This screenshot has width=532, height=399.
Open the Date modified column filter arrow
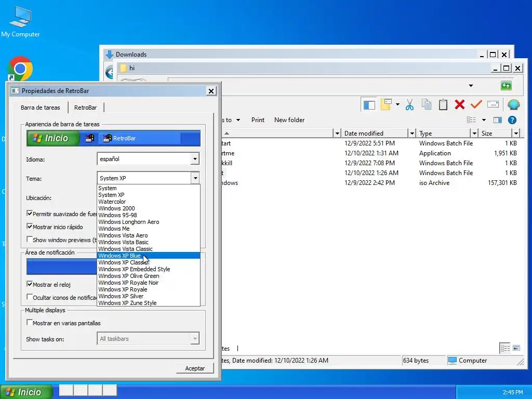pos(412,134)
